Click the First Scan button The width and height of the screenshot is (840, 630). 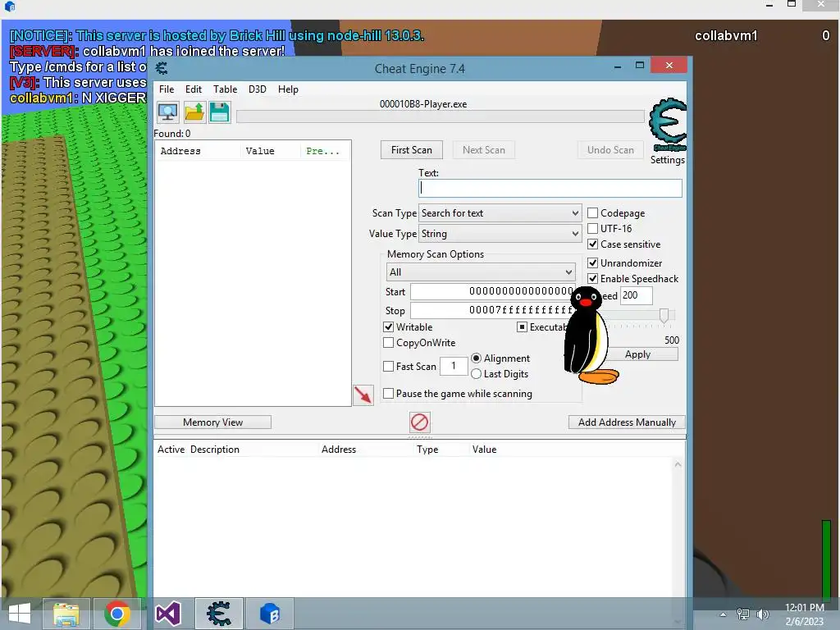click(x=412, y=150)
